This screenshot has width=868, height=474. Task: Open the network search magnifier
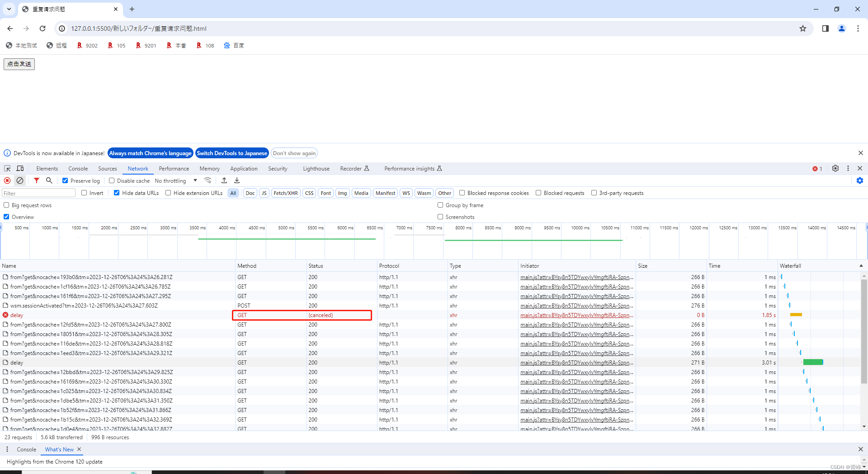point(49,180)
